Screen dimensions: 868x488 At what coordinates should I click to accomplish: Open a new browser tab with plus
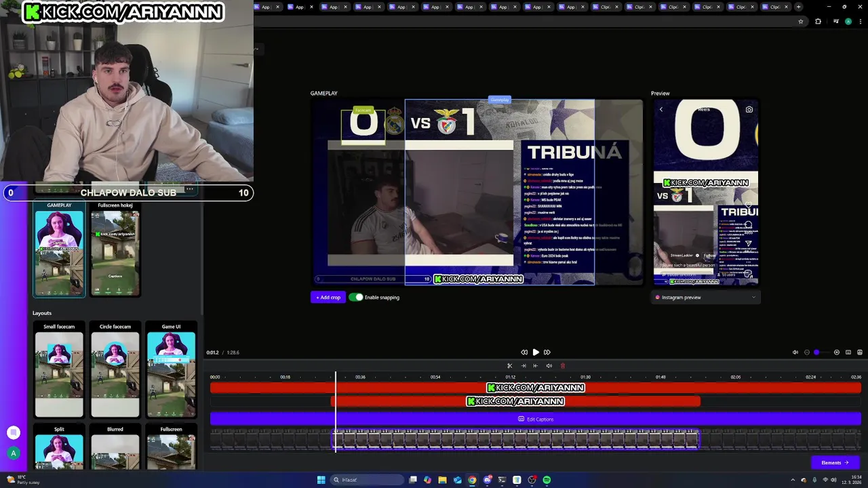(798, 7)
